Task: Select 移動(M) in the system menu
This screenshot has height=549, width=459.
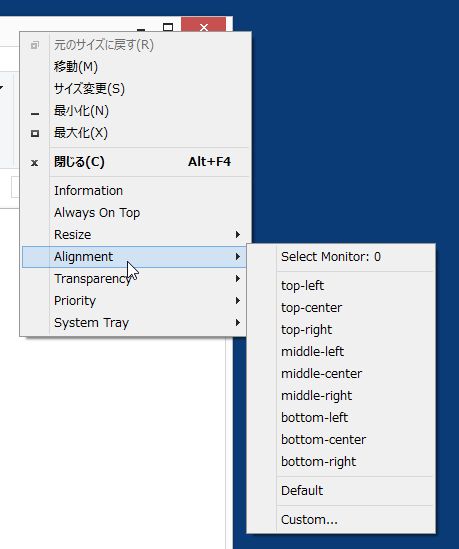Action: 134,67
